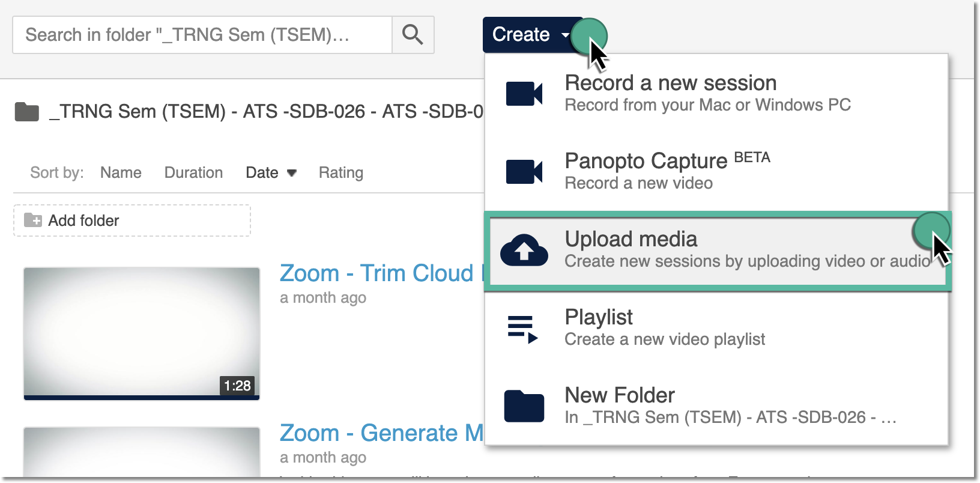The image size is (980, 483).
Task: Sort the sessions by Duration
Action: [x=193, y=173]
